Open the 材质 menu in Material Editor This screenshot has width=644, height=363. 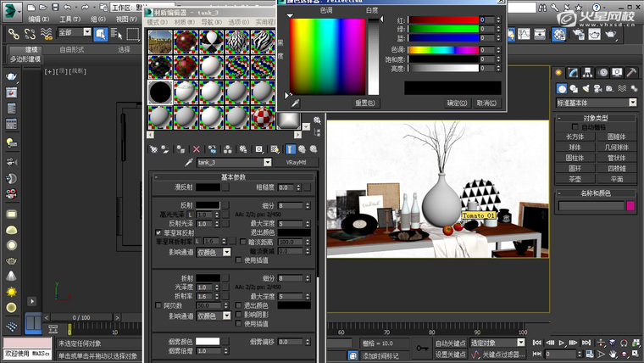[x=180, y=24]
